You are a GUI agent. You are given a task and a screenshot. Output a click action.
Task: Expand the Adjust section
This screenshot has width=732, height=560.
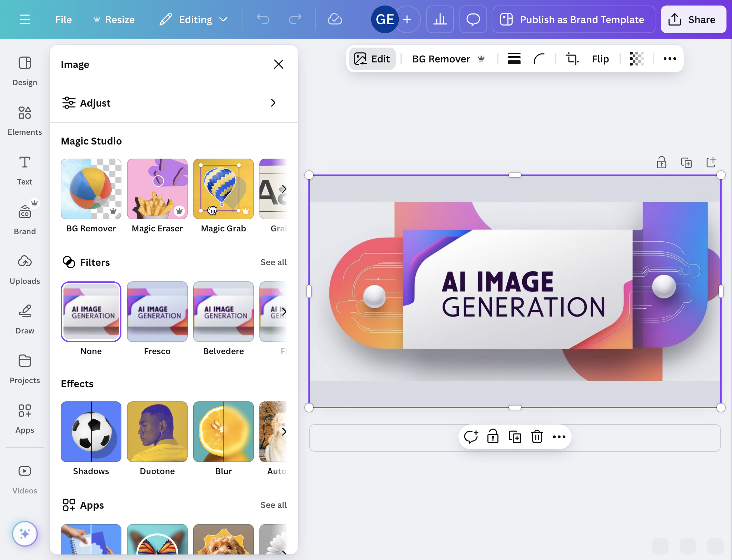point(174,103)
